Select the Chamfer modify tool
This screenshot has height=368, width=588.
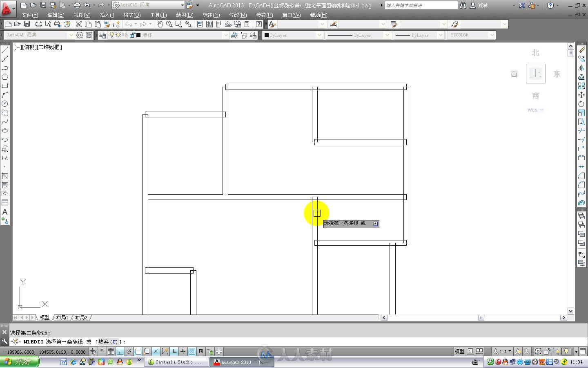581,176
